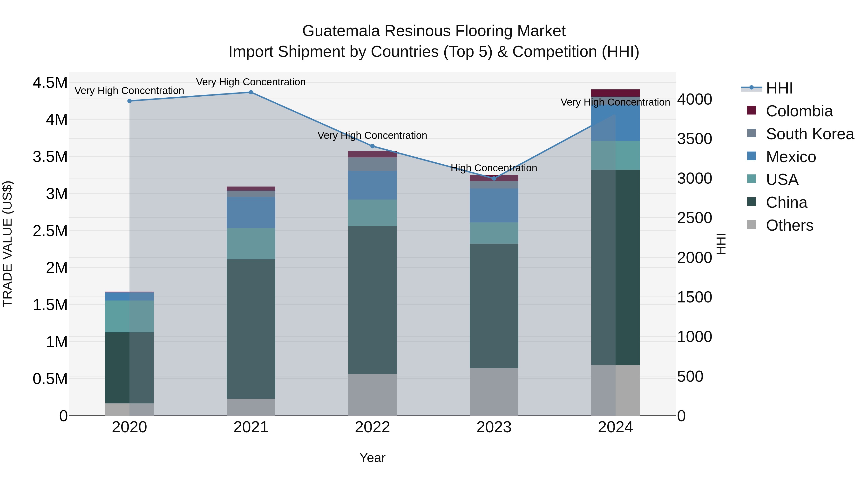Click the China dark green legend swatch

[751, 202]
